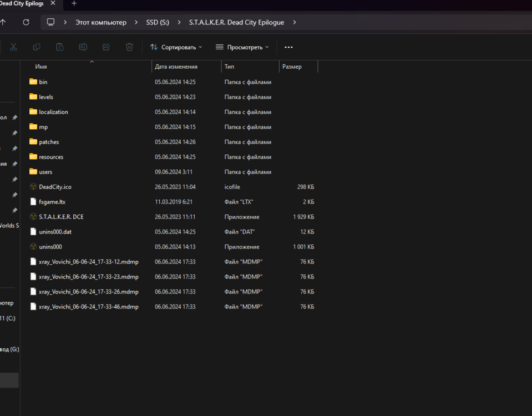Click the Copy icon in toolbar
The image size is (532, 416).
(x=37, y=47)
